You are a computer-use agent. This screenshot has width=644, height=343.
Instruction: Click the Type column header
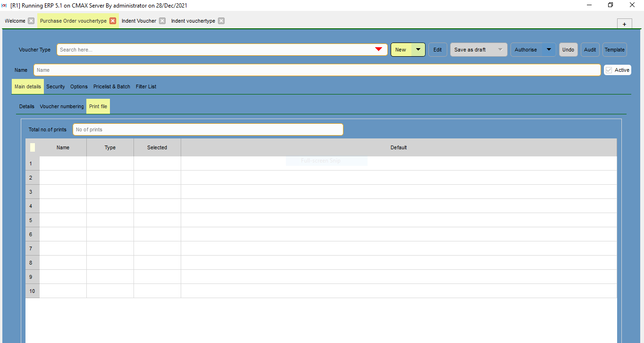click(110, 147)
